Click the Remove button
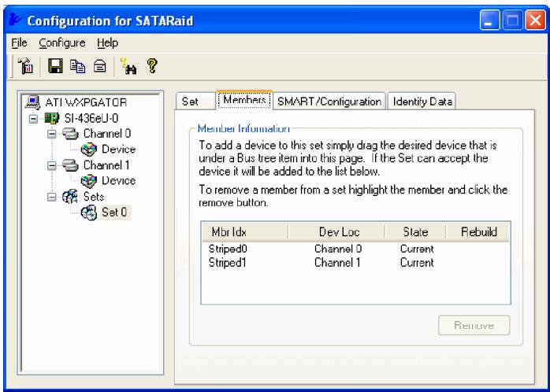 pyautogui.click(x=474, y=325)
